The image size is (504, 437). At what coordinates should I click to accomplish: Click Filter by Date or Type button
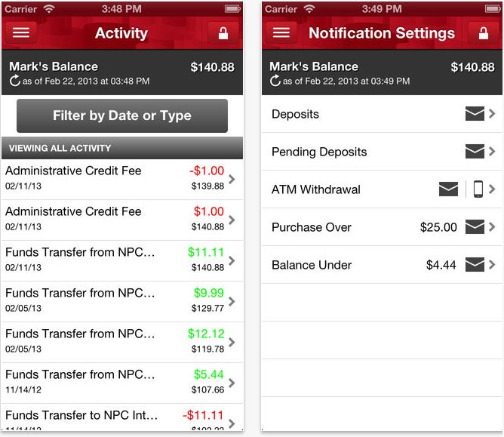pyautogui.click(x=122, y=115)
